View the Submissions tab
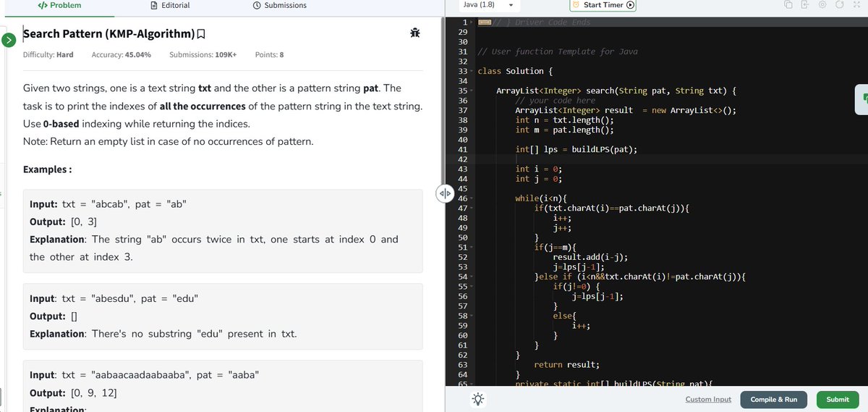The image size is (868, 412). [280, 6]
